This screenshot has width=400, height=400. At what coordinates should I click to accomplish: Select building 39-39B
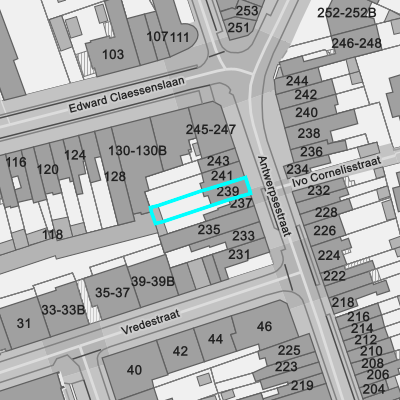coord(153,281)
